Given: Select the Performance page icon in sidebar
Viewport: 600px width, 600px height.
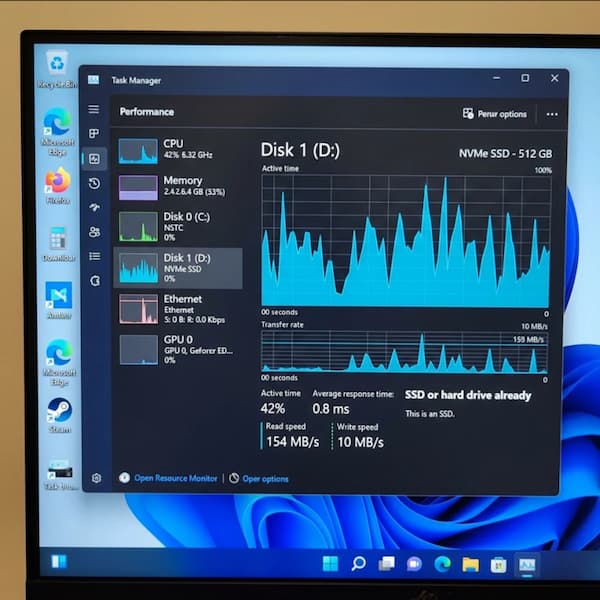Looking at the screenshot, I should click(x=95, y=159).
